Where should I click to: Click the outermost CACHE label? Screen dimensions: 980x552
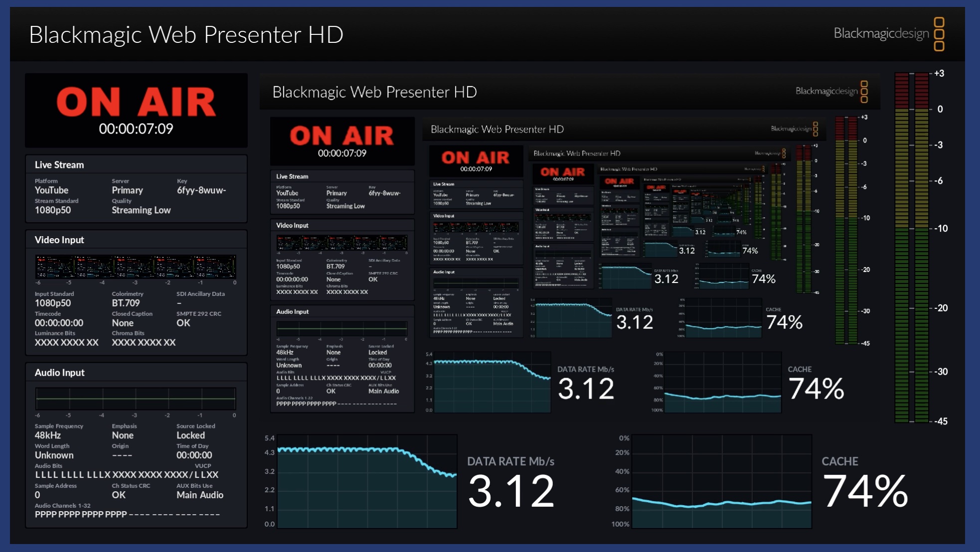coord(840,461)
